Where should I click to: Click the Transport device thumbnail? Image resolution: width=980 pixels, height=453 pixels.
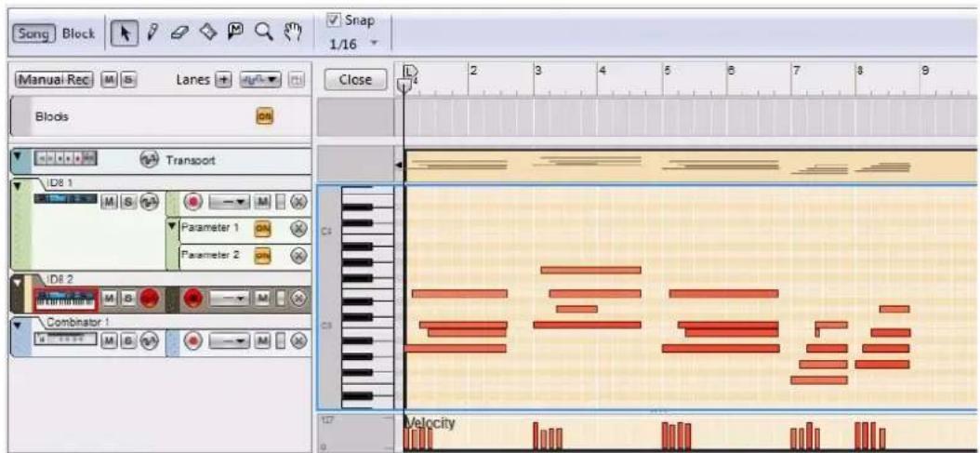pyautogui.click(x=65, y=159)
